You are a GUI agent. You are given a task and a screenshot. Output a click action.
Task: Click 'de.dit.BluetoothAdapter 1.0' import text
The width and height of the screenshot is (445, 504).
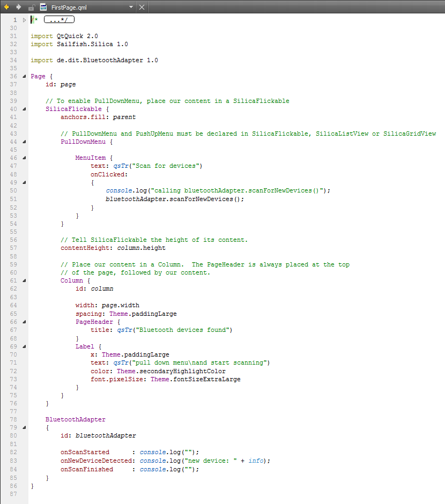point(107,60)
